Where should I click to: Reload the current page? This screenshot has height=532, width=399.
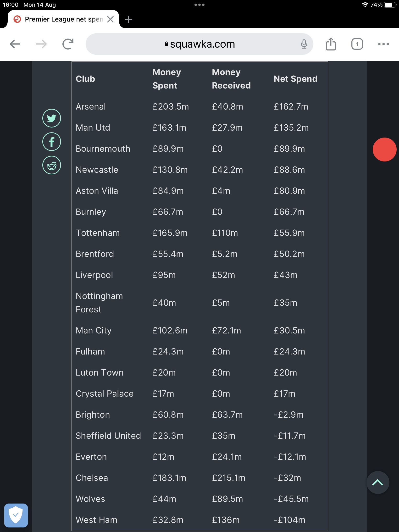[68, 44]
